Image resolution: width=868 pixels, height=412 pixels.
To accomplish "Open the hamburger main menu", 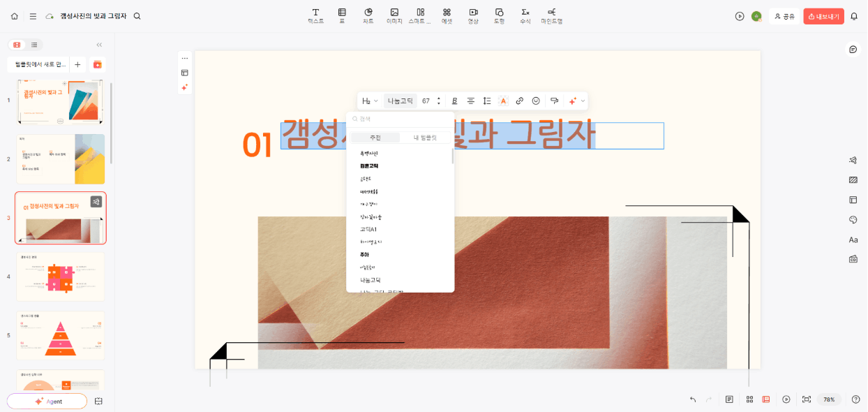I will click(x=33, y=16).
